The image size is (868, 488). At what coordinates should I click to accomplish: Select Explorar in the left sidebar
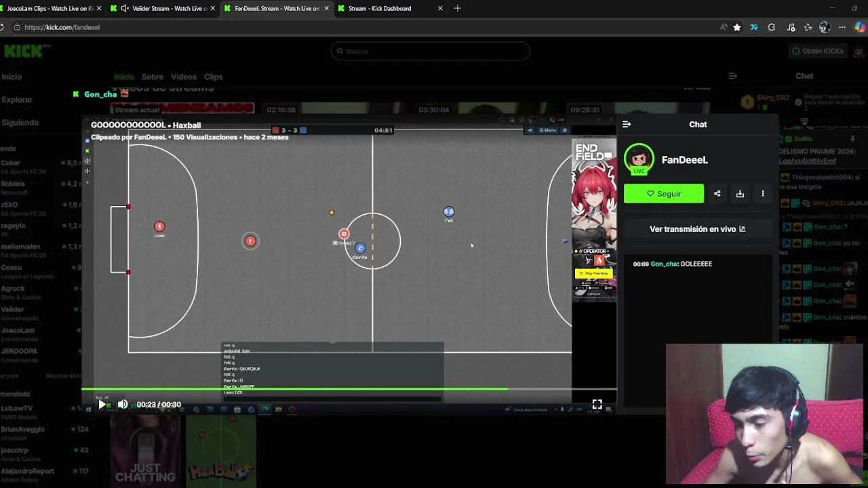(x=17, y=100)
